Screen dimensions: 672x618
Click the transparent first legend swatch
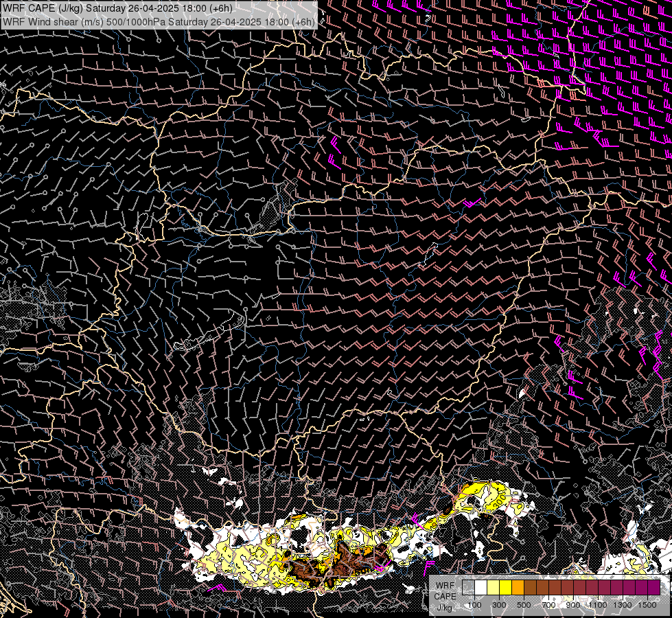[x=468, y=587]
